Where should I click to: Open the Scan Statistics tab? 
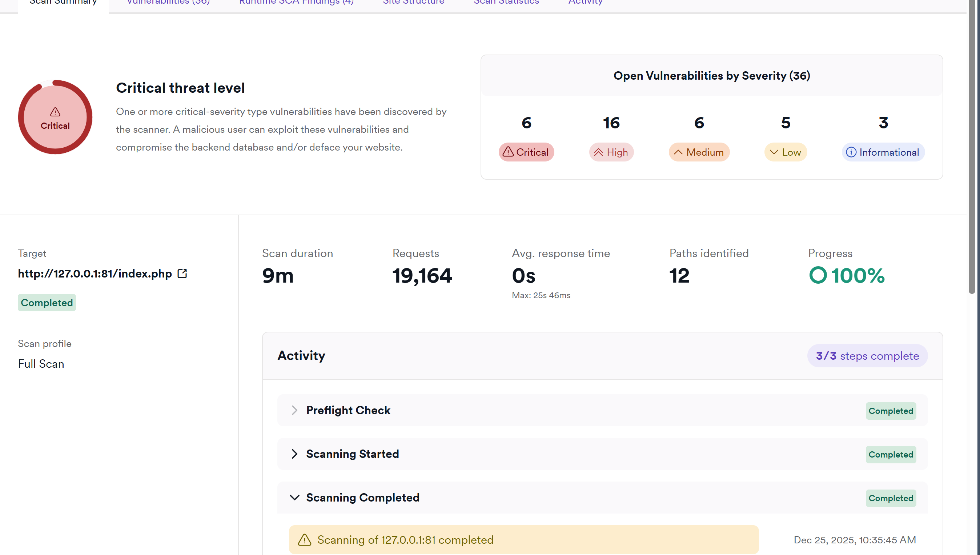coord(506,2)
